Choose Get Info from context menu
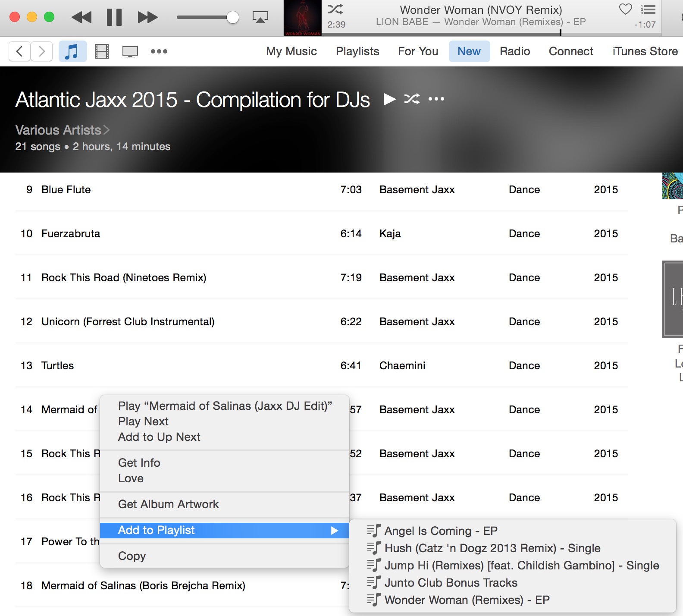This screenshot has height=616, width=683. (x=225, y=463)
